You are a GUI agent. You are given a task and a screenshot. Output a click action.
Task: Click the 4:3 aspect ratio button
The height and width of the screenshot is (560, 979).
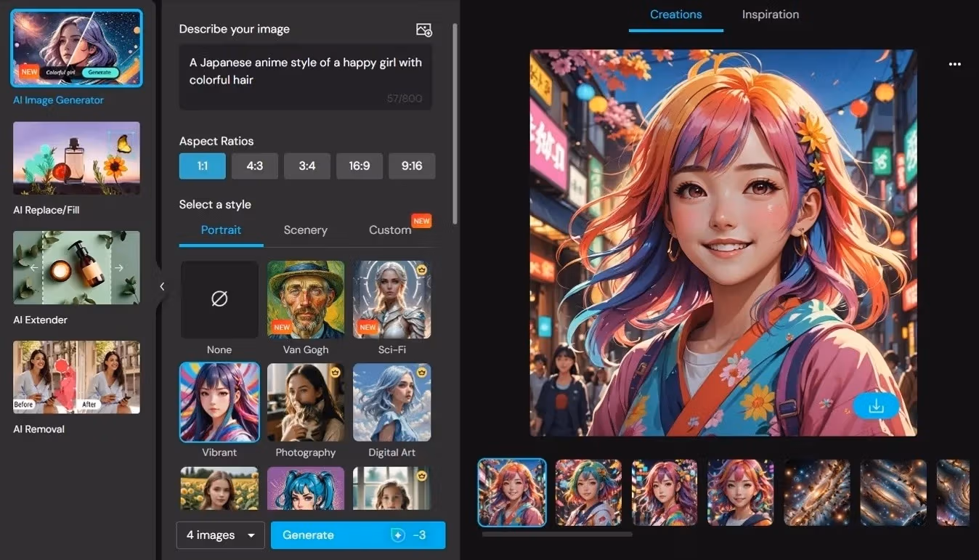tap(254, 166)
